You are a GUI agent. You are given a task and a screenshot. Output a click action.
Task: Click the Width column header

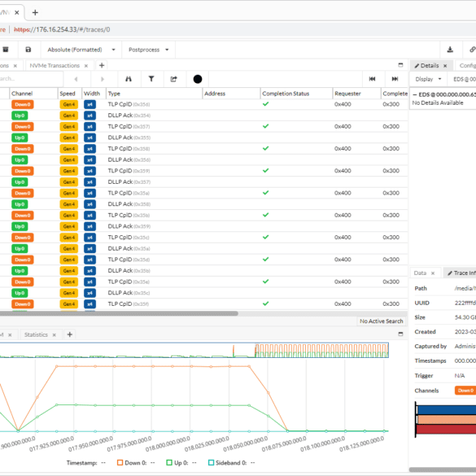coord(94,94)
